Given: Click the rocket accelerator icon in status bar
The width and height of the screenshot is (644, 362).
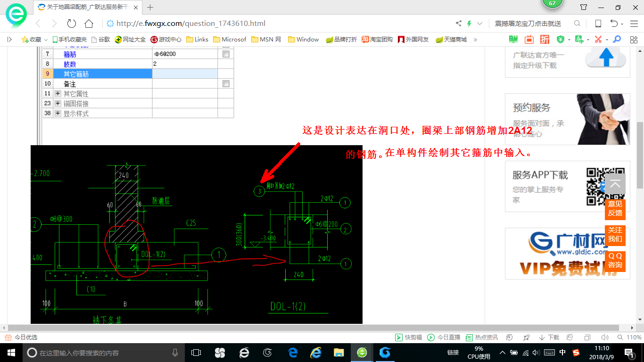Looking at the screenshot, I should tap(527, 337).
